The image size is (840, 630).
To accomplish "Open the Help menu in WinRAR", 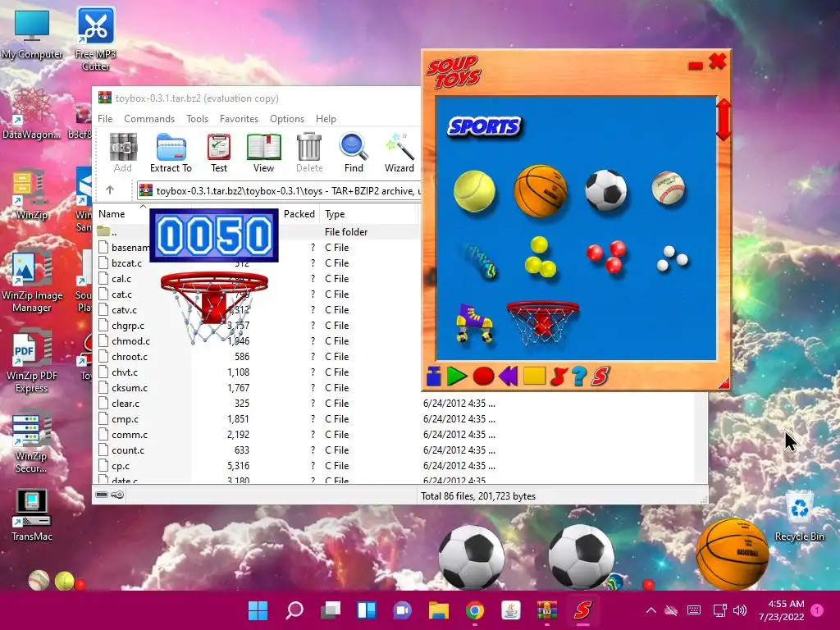I will [x=326, y=119].
